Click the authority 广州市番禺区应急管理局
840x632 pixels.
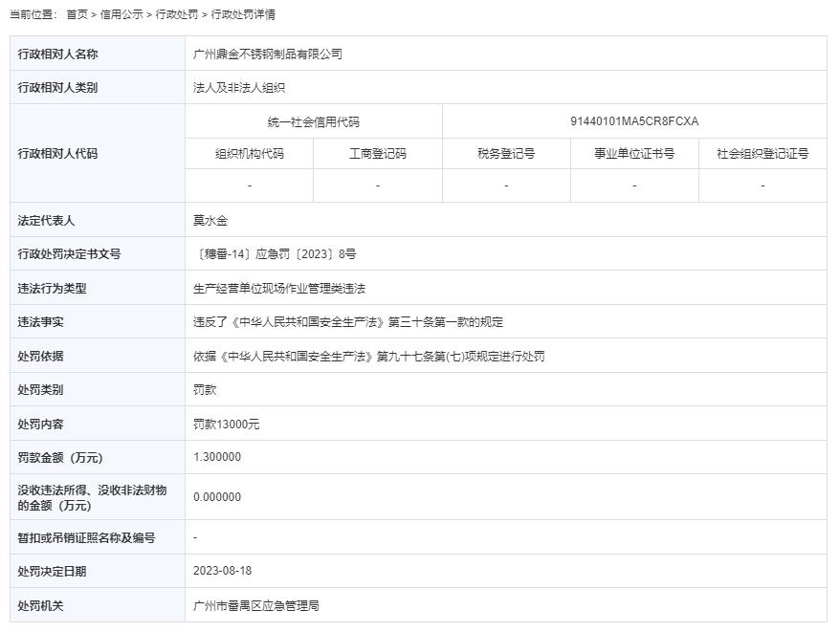(x=255, y=606)
